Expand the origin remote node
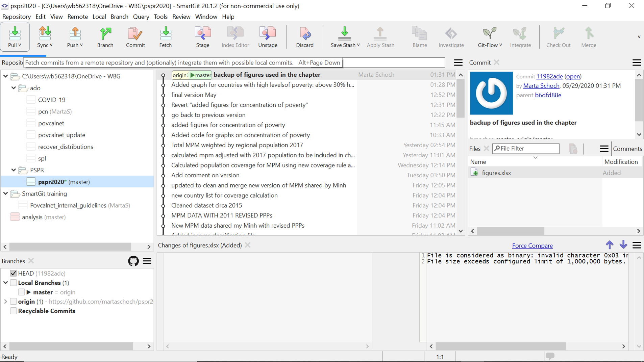 click(x=6, y=302)
